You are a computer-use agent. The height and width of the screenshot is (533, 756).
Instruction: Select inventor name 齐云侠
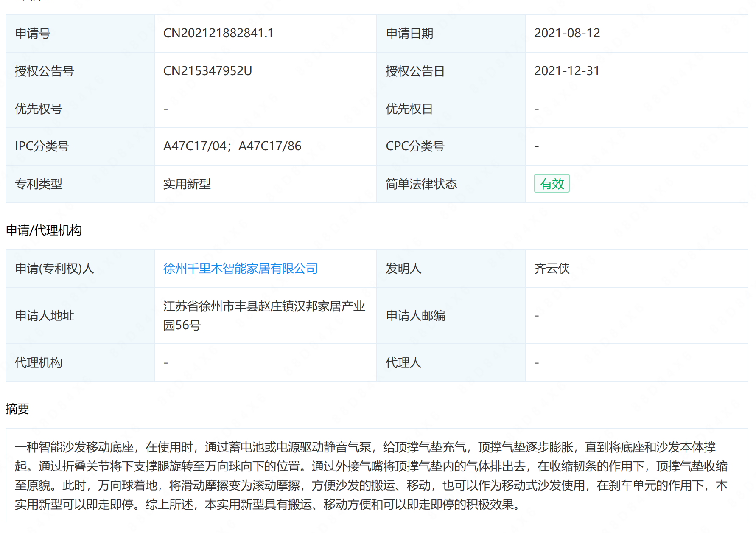[x=552, y=269]
